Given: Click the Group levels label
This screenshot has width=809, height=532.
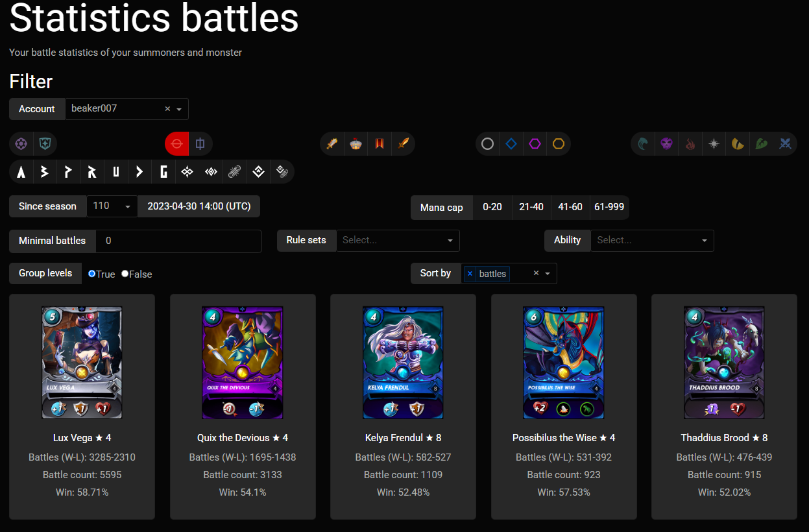Looking at the screenshot, I should (x=45, y=273).
